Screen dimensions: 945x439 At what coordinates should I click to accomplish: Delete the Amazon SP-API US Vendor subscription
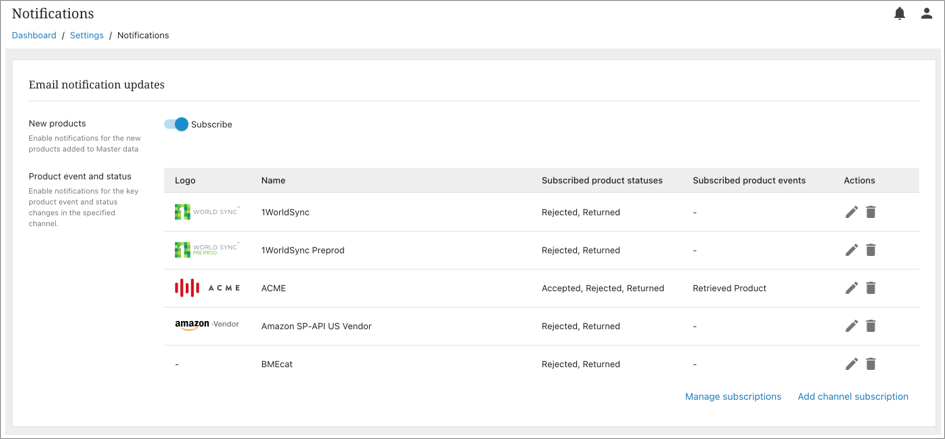pyautogui.click(x=871, y=326)
